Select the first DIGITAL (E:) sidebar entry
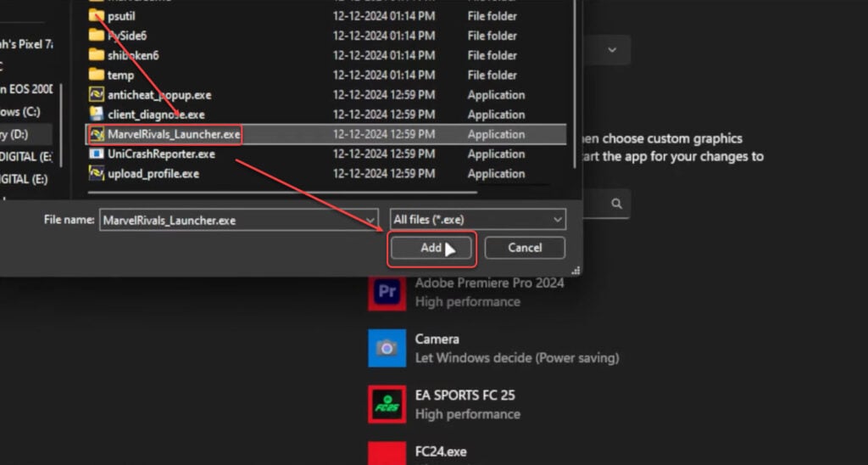 tap(26, 156)
